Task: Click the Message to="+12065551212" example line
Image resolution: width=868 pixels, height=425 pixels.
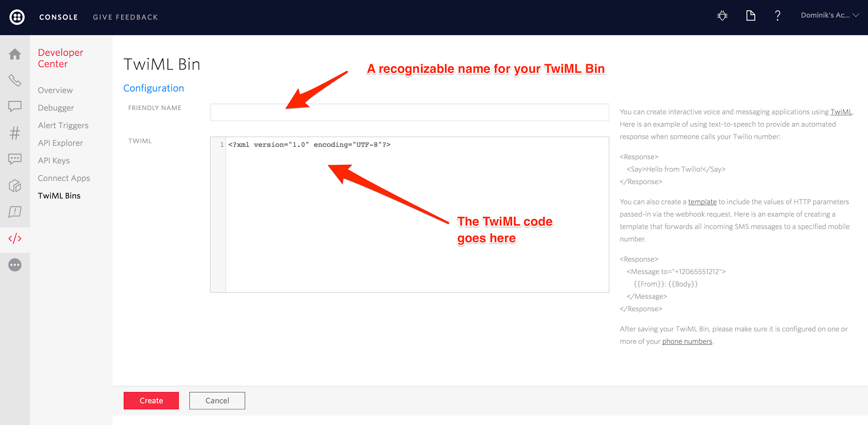Action: point(676,272)
